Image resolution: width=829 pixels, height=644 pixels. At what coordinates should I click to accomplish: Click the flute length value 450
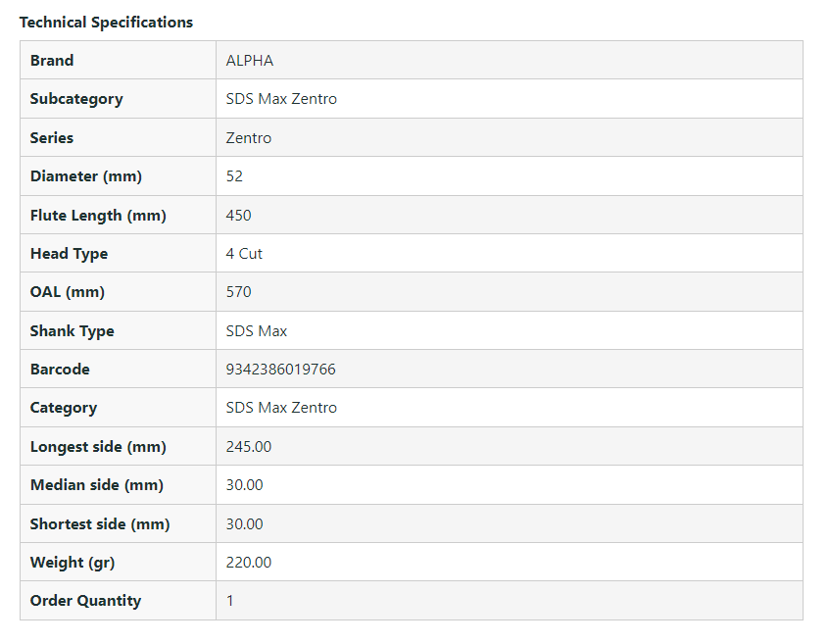coord(238,216)
